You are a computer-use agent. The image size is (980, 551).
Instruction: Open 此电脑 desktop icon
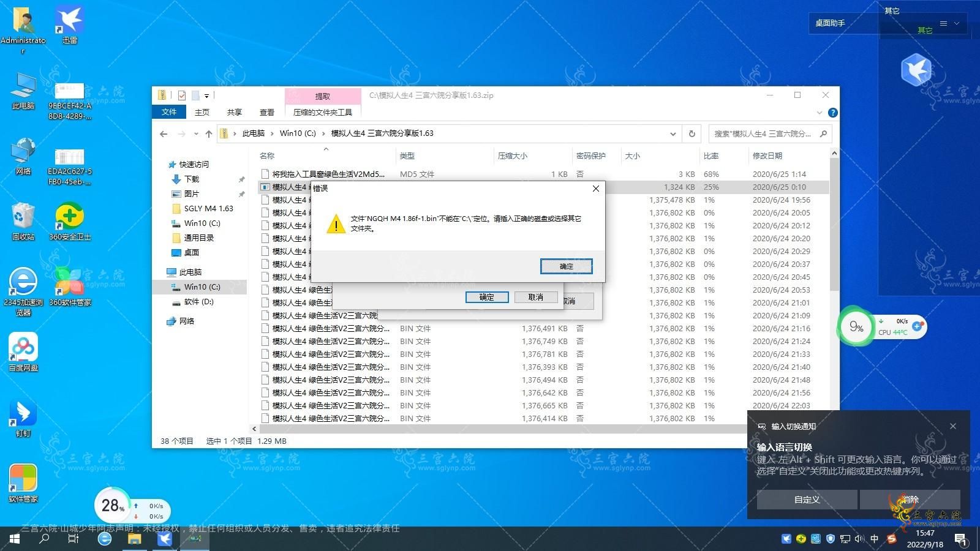[23, 92]
